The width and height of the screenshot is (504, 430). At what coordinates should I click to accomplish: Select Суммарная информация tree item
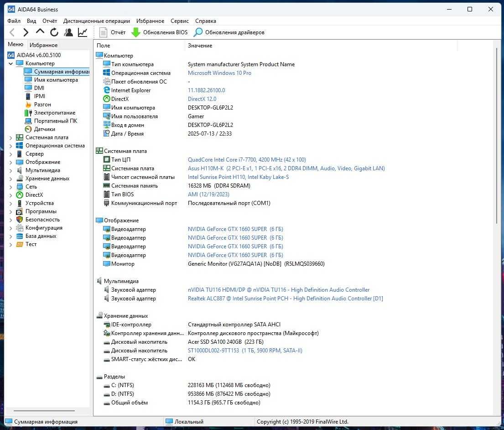(57, 71)
